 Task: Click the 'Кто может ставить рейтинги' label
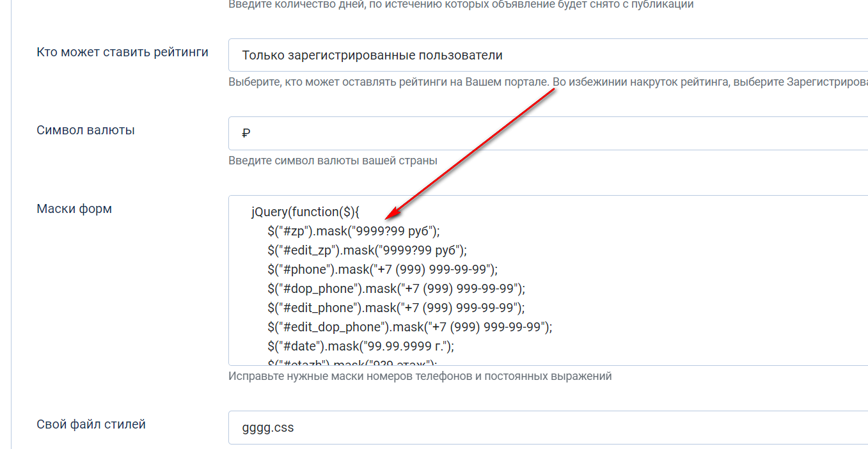123,52
